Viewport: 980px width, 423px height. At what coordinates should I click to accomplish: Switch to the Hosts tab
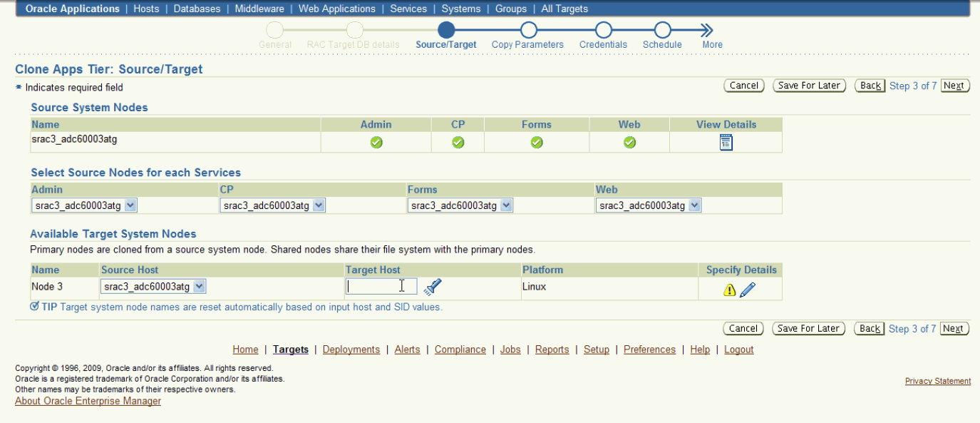(x=147, y=9)
